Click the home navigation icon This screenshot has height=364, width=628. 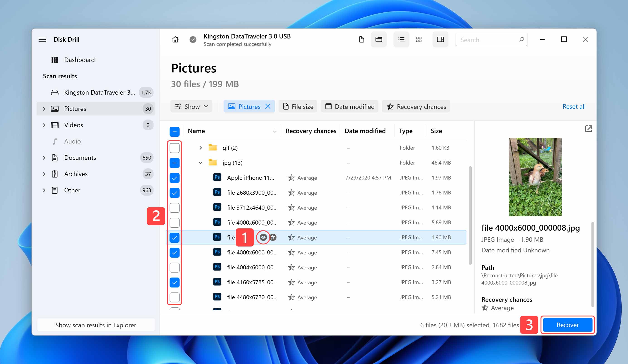coord(175,39)
